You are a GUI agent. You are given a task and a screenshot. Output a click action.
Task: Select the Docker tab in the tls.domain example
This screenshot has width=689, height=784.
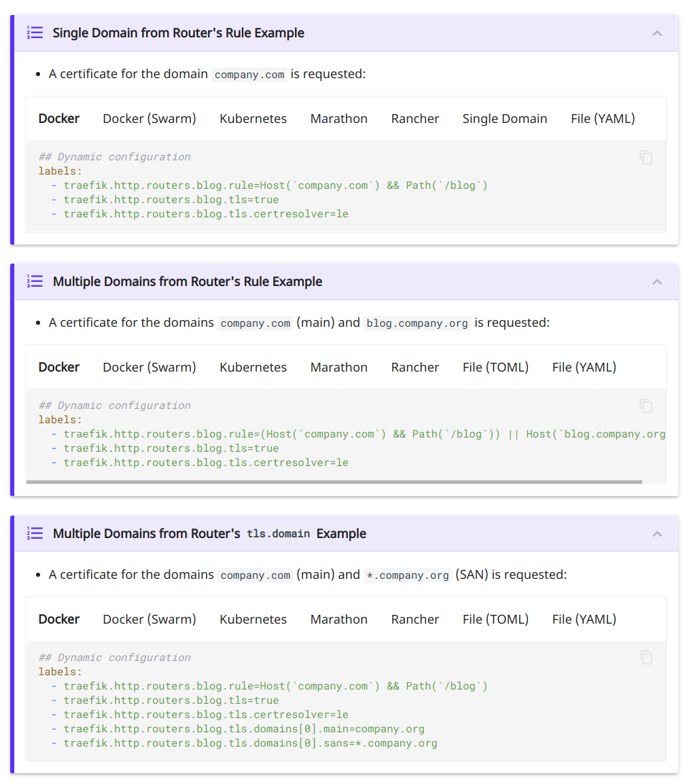(58, 619)
